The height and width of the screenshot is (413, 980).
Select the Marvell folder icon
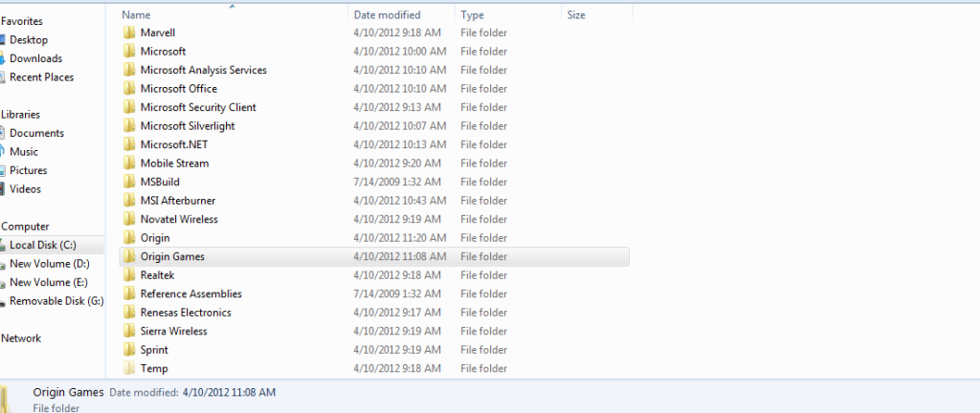(x=129, y=33)
